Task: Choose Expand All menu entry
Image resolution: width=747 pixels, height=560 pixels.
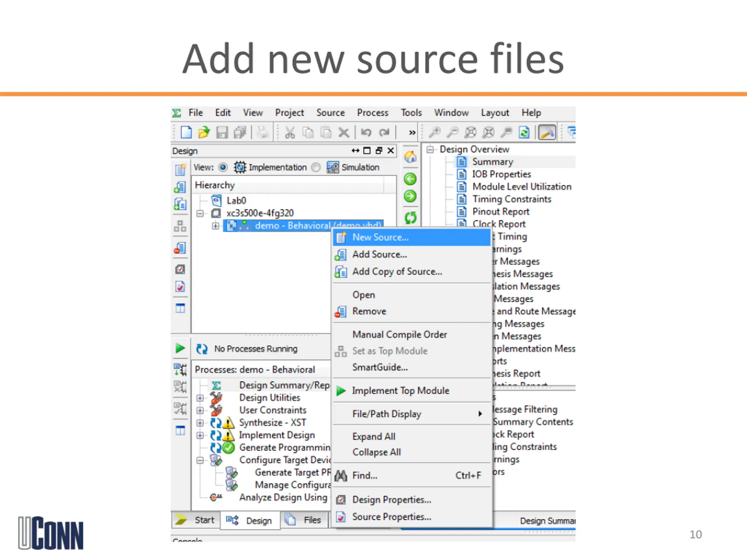Action: coord(412,436)
